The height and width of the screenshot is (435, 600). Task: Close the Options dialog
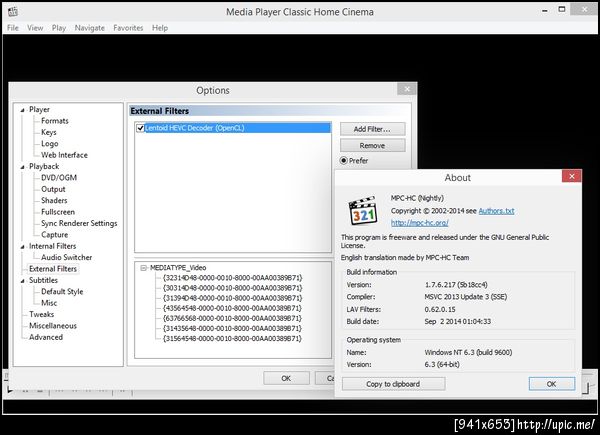click(407, 89)
